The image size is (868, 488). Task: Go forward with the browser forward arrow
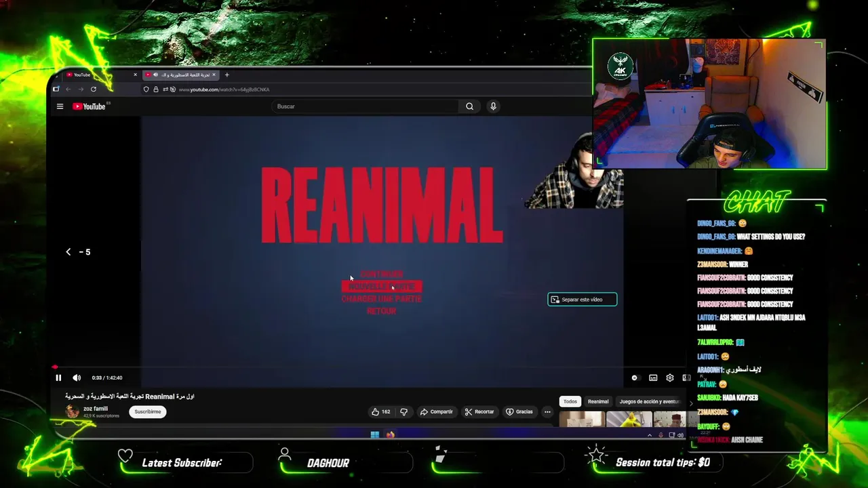(81, 89)
